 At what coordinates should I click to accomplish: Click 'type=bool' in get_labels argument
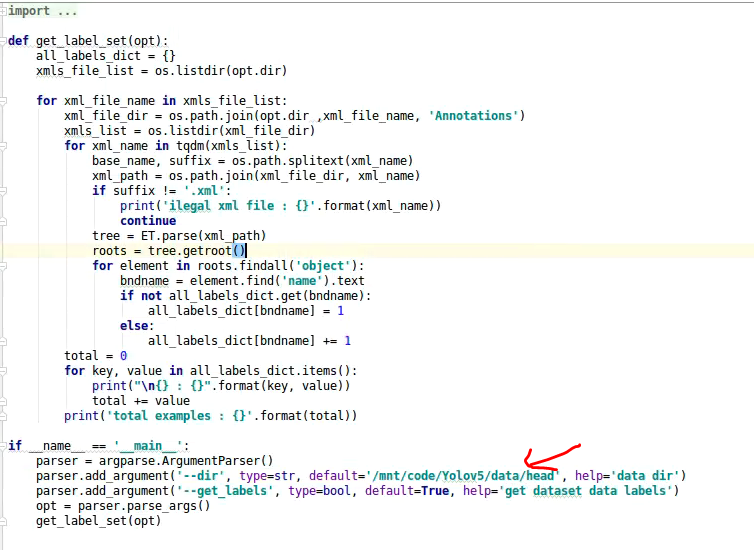(319, 491)
